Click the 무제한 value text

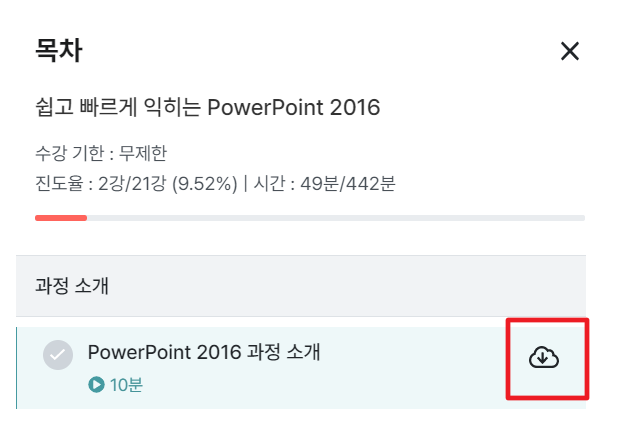point(143,153)
